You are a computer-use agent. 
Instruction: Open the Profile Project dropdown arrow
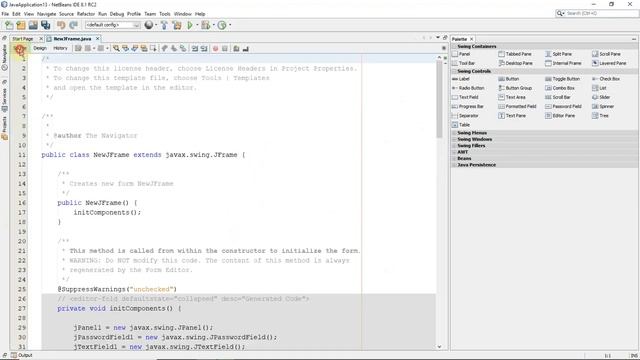coord(230,25)
